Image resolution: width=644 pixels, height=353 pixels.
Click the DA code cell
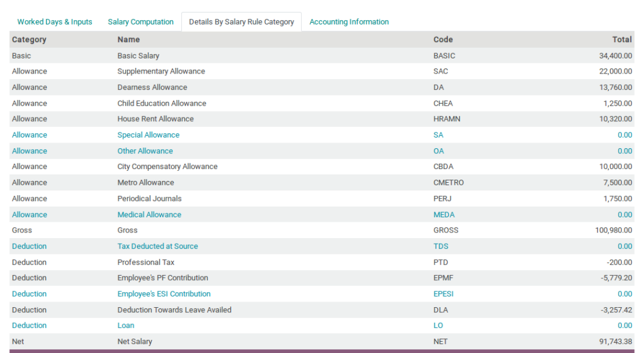(438, 87)
